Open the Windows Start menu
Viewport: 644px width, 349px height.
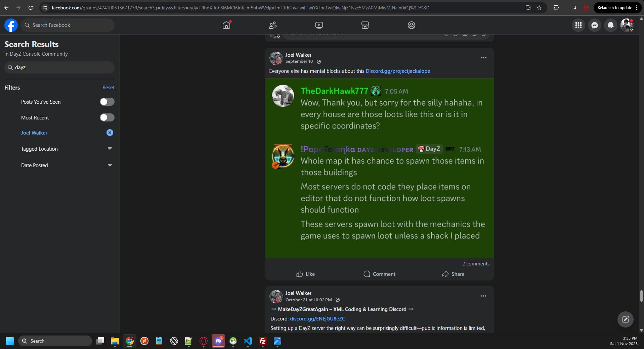(x=10, y=341)
